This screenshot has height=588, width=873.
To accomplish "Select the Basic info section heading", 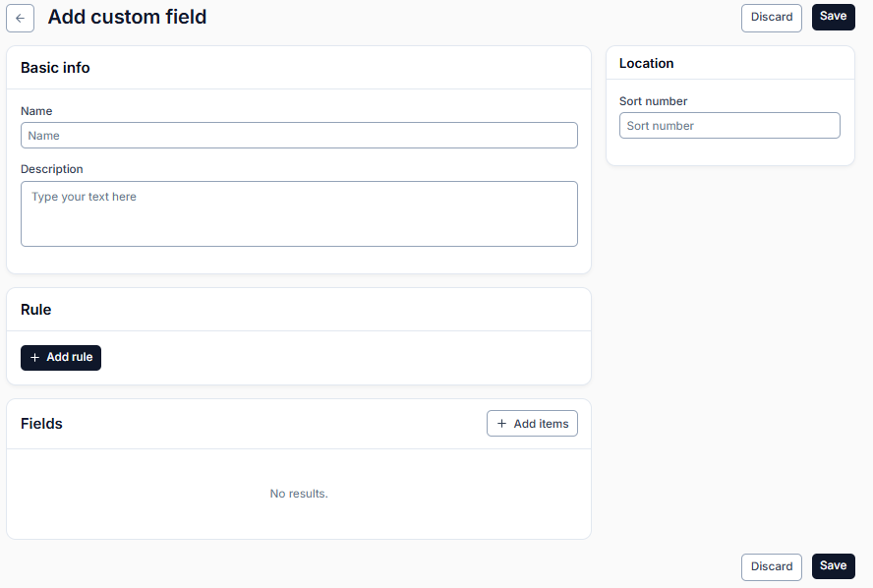I will click(x=55, y=68).
